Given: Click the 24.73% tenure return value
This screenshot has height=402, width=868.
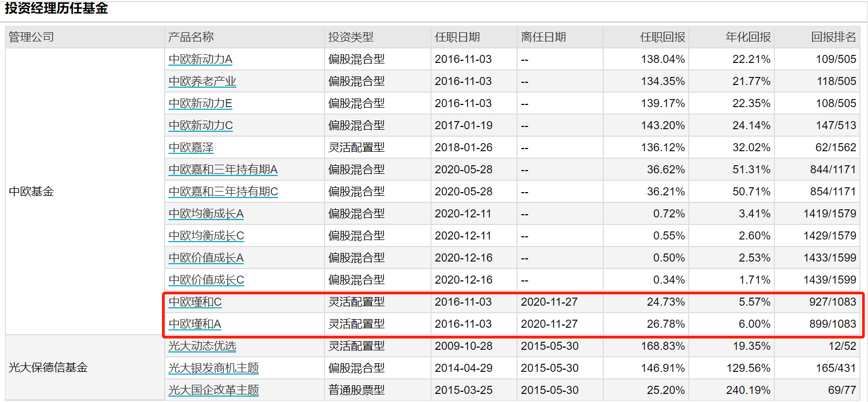Looking at the screenshot, I should [x=666, y=302].
